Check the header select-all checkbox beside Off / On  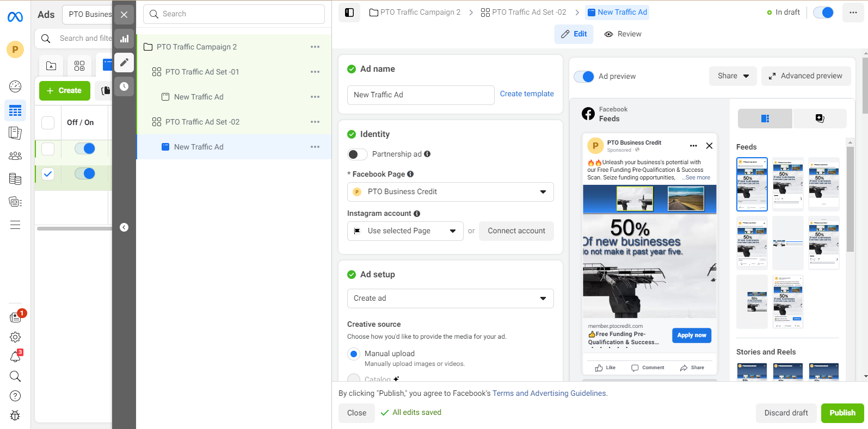click(x=48, y=123)
